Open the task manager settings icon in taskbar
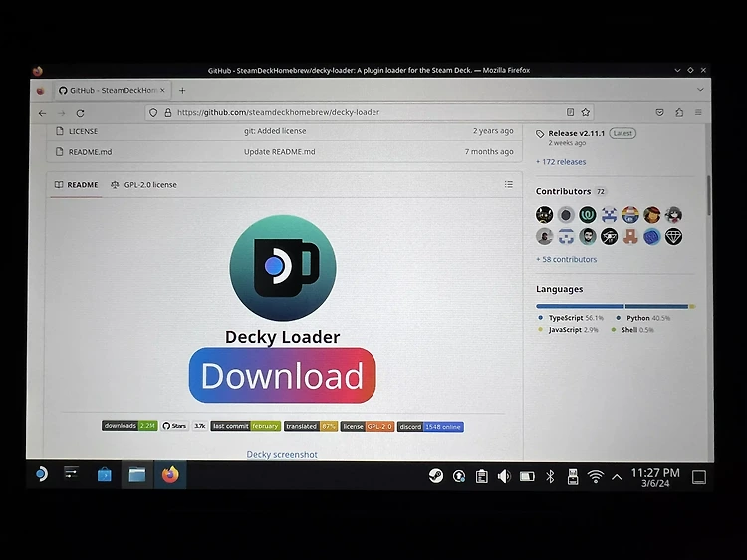 (x=71, y=473)
